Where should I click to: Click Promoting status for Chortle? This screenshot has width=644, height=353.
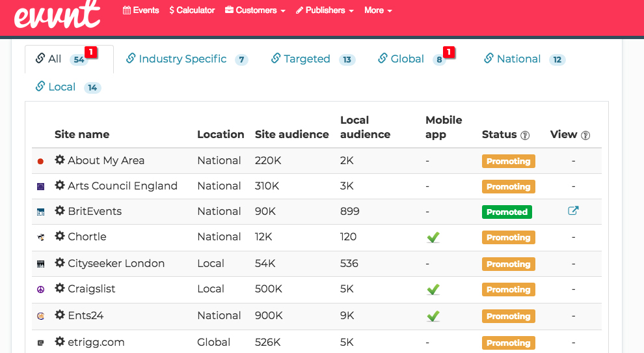(509, 237)
